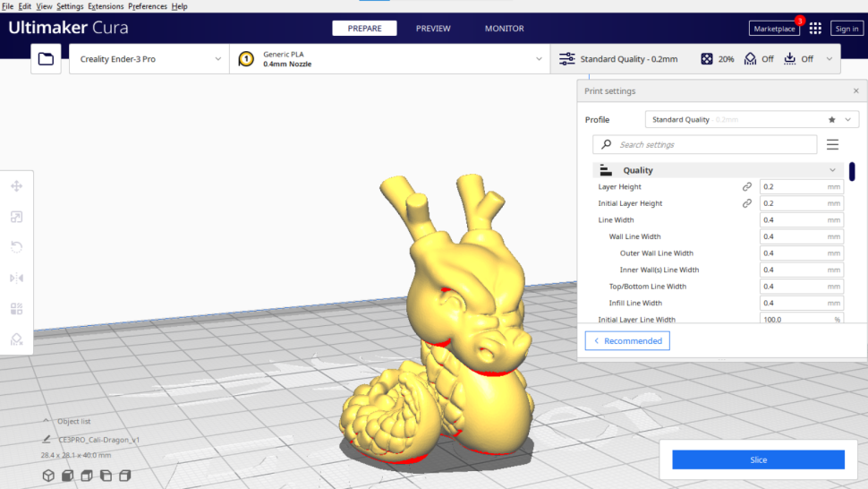The height and width of the screenshot is (489, 868).
Task: Open the Extensions menu
Action: click(x=106, y=6)
